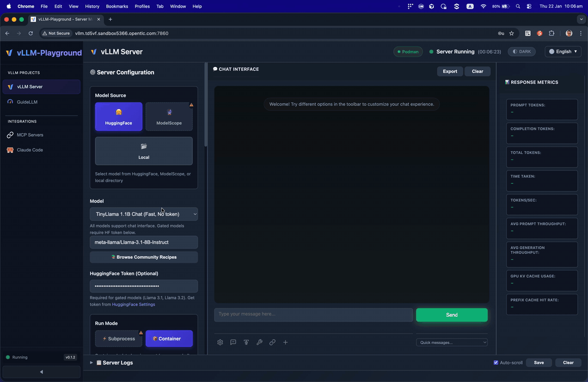Click the QR code extension icon

pyautogui.click(x=528, y=33)
